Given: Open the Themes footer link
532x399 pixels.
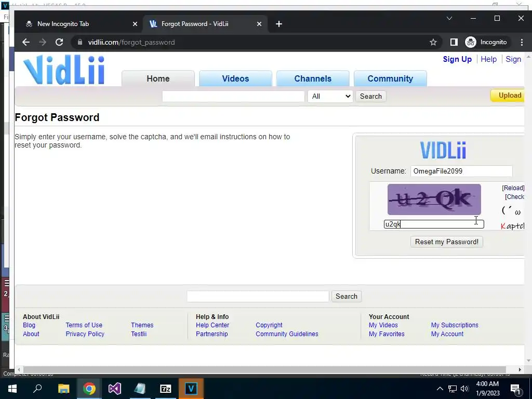Looking at the screenshot, I should (x=142, y=325).
